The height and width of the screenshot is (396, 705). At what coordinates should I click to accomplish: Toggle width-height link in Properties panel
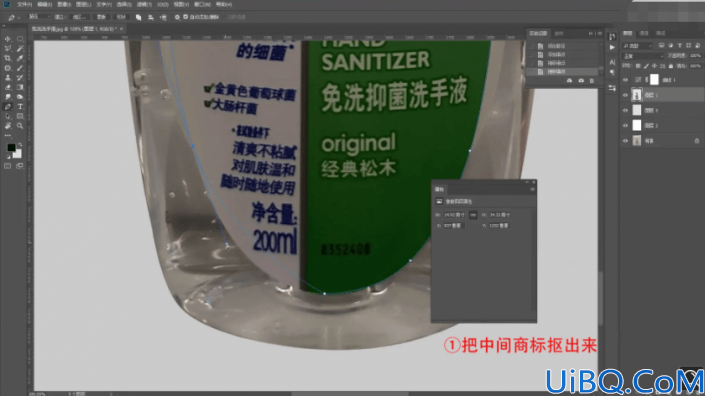pyautogui.click(x=473, y=215)
